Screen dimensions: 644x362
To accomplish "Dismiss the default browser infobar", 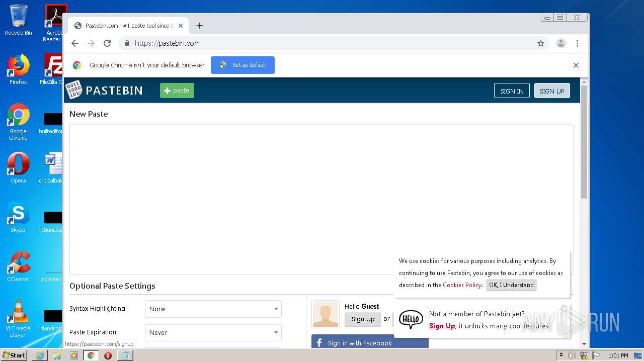I will click(x=576, y=65).
